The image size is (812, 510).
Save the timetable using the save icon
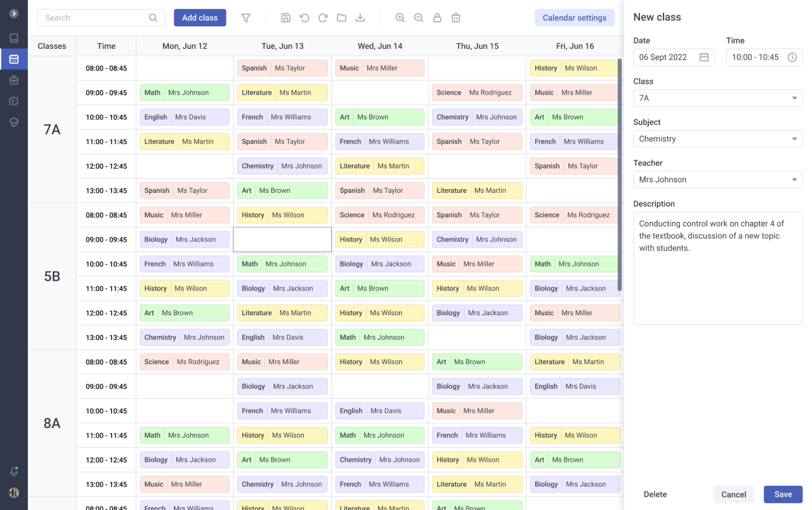[x=285, y=17]
